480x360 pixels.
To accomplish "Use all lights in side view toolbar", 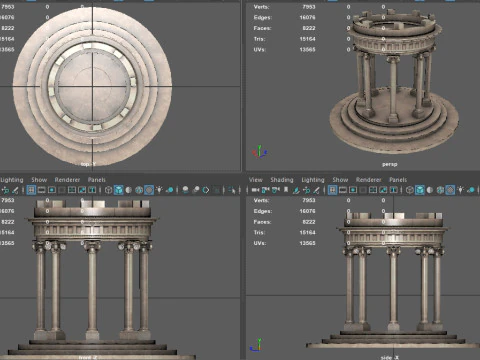I will click(461, 190).
